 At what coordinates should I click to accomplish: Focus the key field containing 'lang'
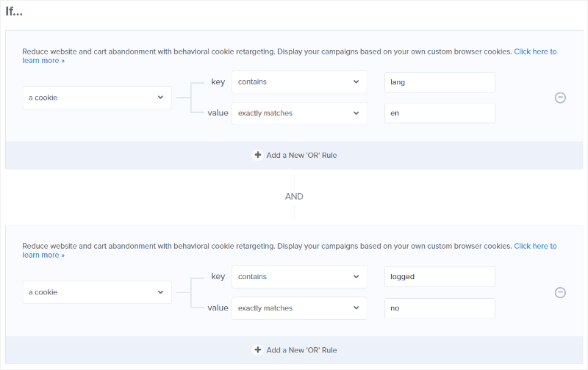click(440, 82)
